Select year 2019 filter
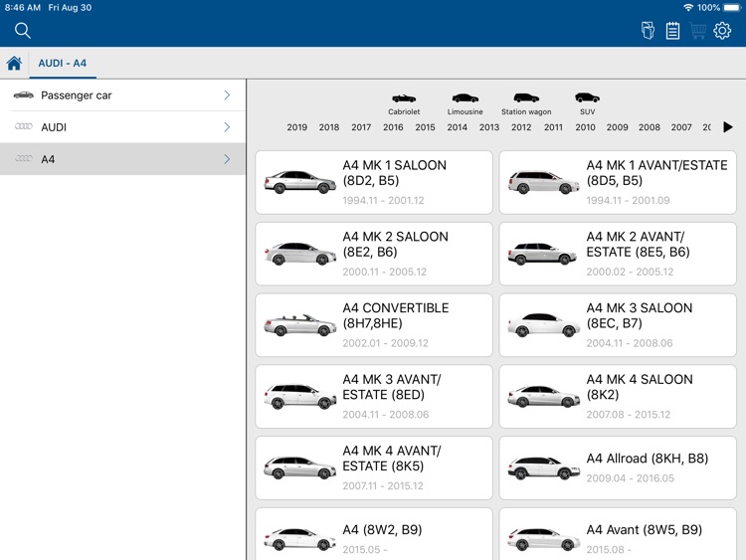746x560 pixels. click(296, 127)
